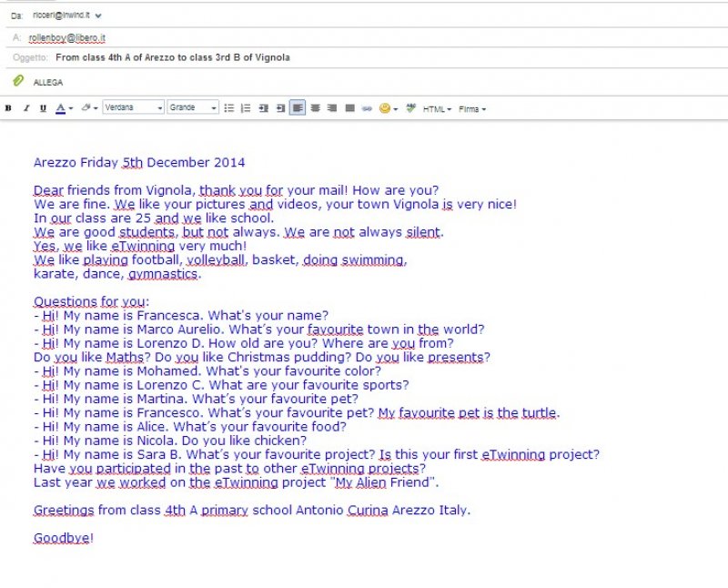Click the 'Arezzo Friday 5th December 2014' line
The width and height of the screenshot is (728, 588).
coord(139,163)
